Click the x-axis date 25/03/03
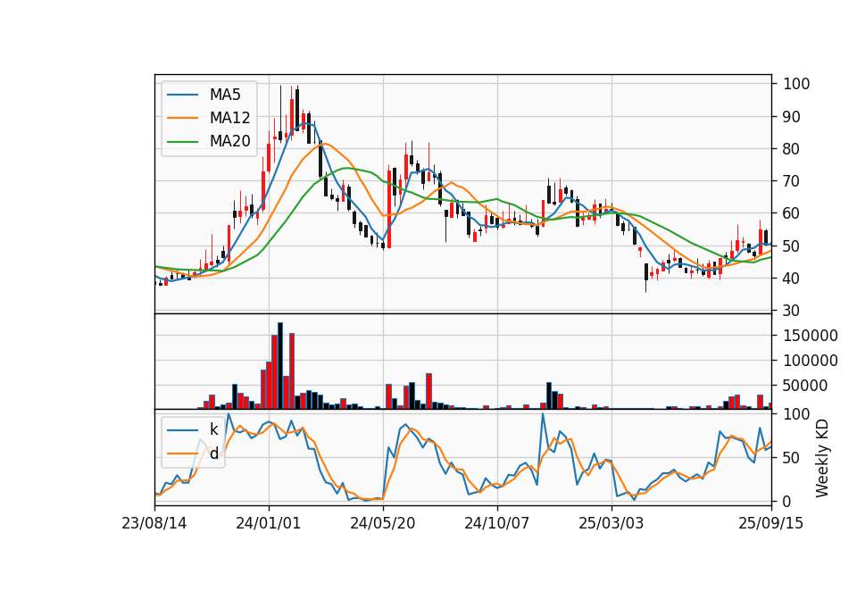857x616 pixels. [611, 523]
